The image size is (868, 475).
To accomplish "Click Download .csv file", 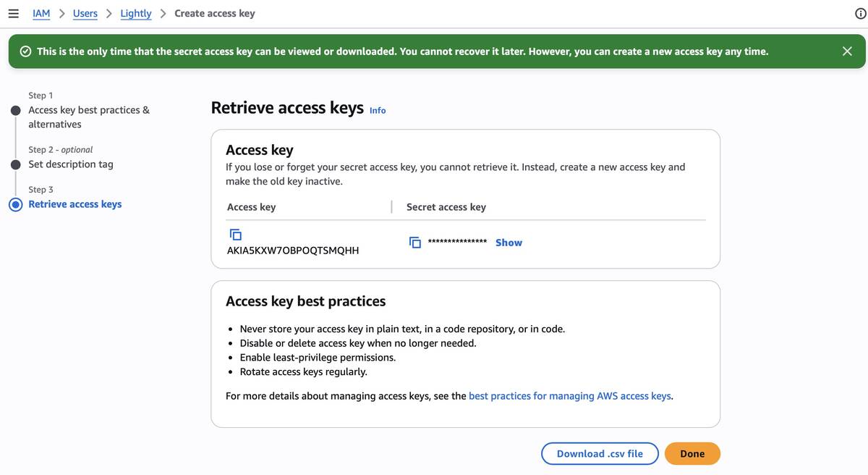I will tap(600, 453).
